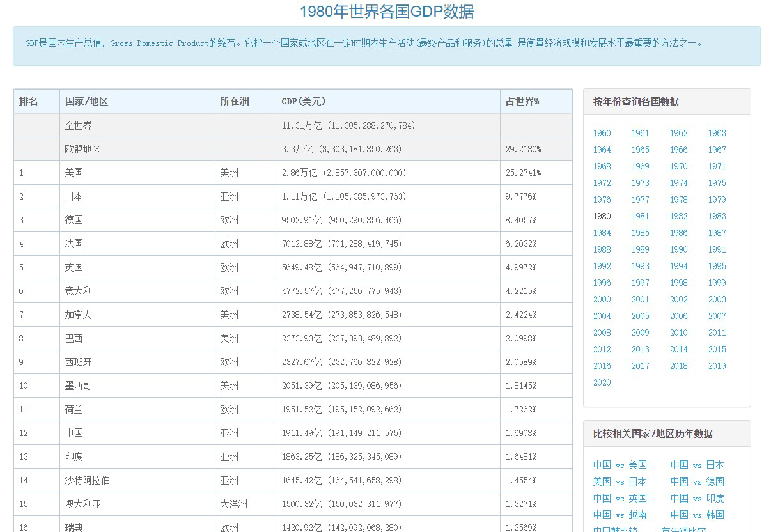
Task: Open the 中国 vs 美国 comparison
Action: [x=620, y=465]
